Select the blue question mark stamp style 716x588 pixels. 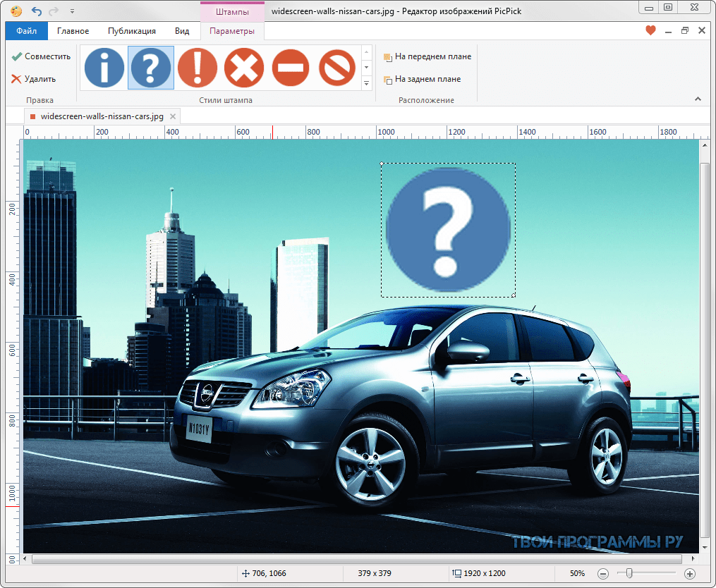pyautogui.click(x=151, y=68)
